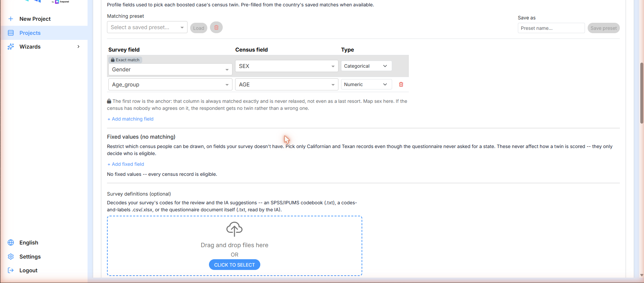Screen dimensions: 644x283
Task: Click the Save preset button
Action: 604,28
